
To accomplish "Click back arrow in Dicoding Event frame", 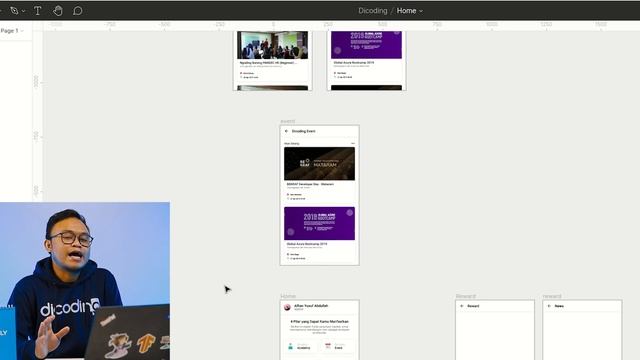I will pyautogui.click(x=286, y=131).
